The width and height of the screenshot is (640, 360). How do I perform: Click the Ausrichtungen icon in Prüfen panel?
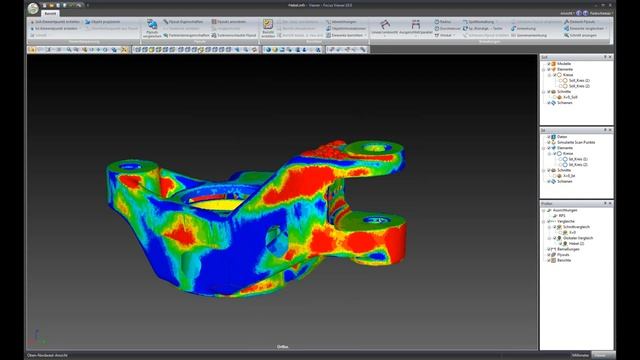point(549,210)
